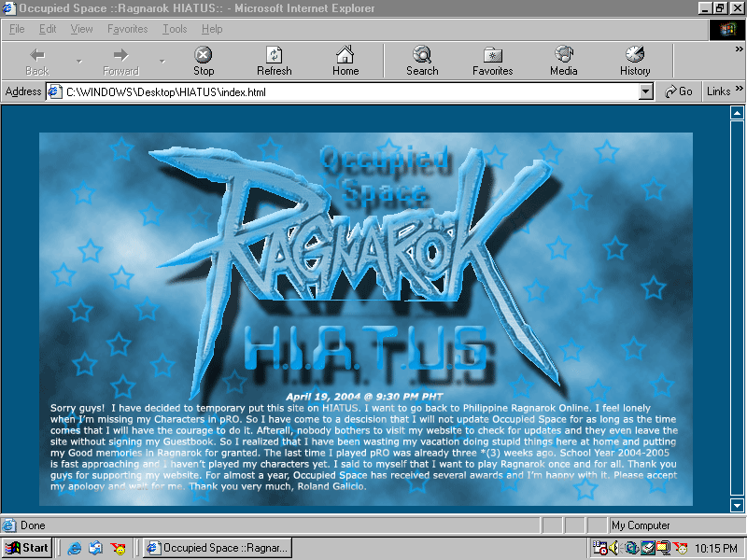This screenshot has width=747, height=560.
Task: Open volume control from tray speaker icon
Action: coord(614,548)
